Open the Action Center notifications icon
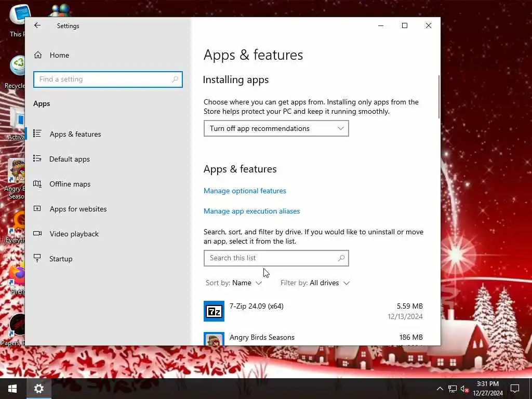Image resolution: width=532 pixels, height=399 pixels. pyautogui.click(x=515, y=389)
